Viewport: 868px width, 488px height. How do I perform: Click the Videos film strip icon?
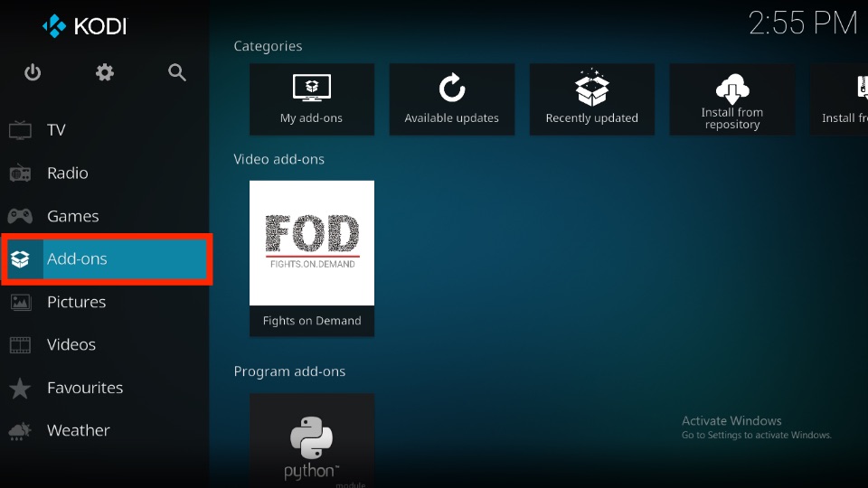pyautogui.click(x=20, y=344)
